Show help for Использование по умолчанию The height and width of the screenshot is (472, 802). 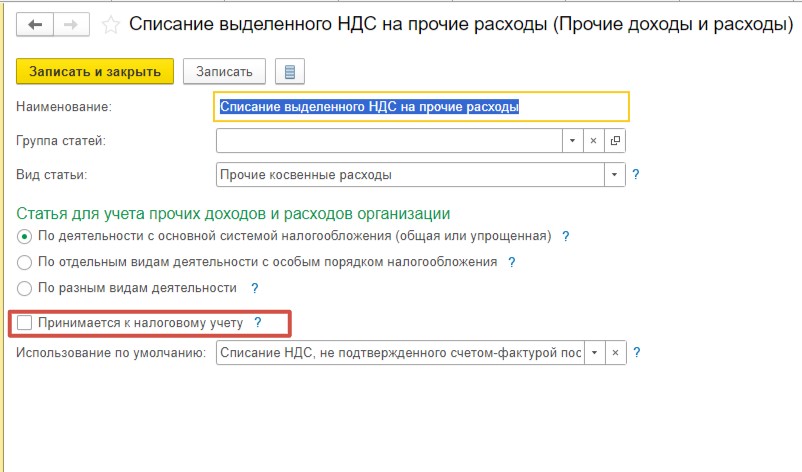tap(636, 352)
